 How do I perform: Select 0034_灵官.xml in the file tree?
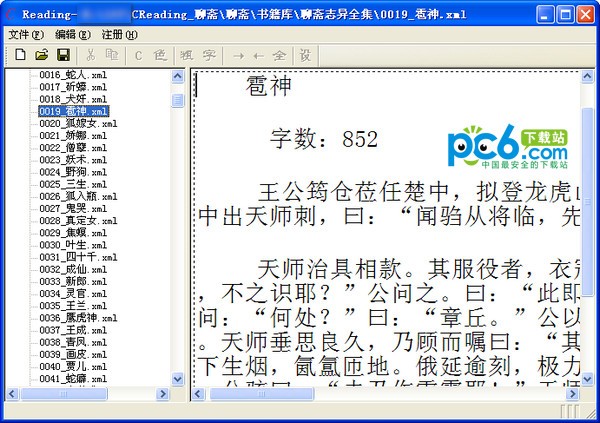tap(73, 294)
